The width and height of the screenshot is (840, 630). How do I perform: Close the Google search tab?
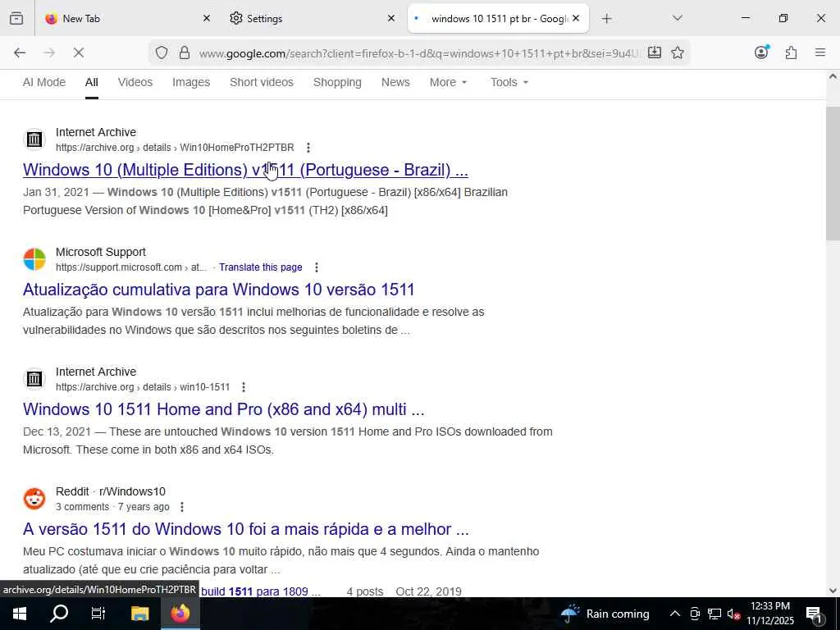tap(576, 18)
